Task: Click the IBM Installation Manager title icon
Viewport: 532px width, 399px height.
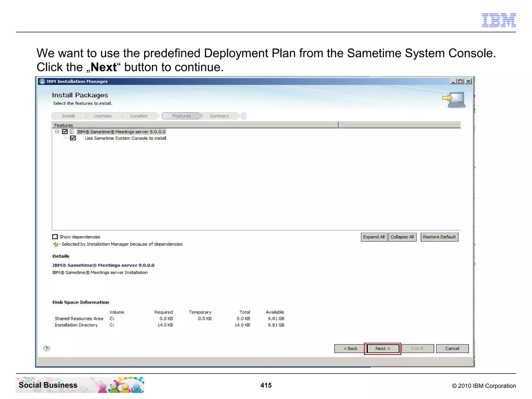Action: [x=42, y=81]
